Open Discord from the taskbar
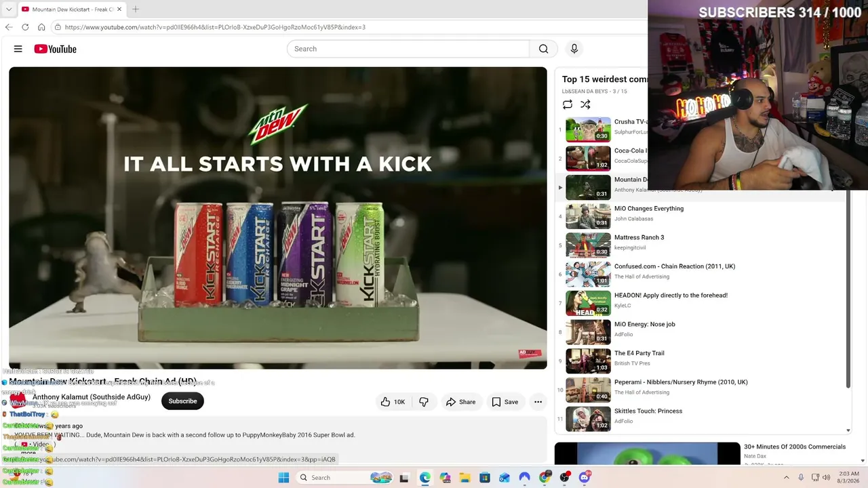Image resolution: width=868 pixels, height=488 pixels. 585,478
